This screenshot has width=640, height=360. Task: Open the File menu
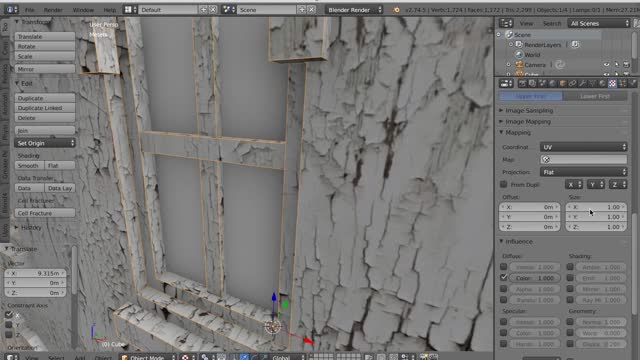click(x=29, y=10)
